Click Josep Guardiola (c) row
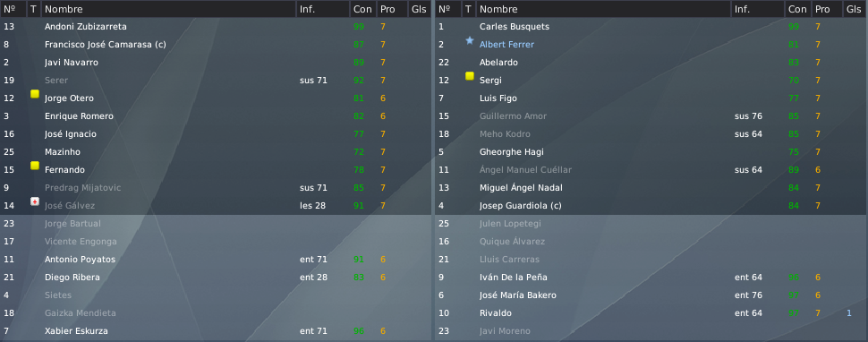Image resolution: width=868 pixels, height=342 pixels. coord(651,205)
